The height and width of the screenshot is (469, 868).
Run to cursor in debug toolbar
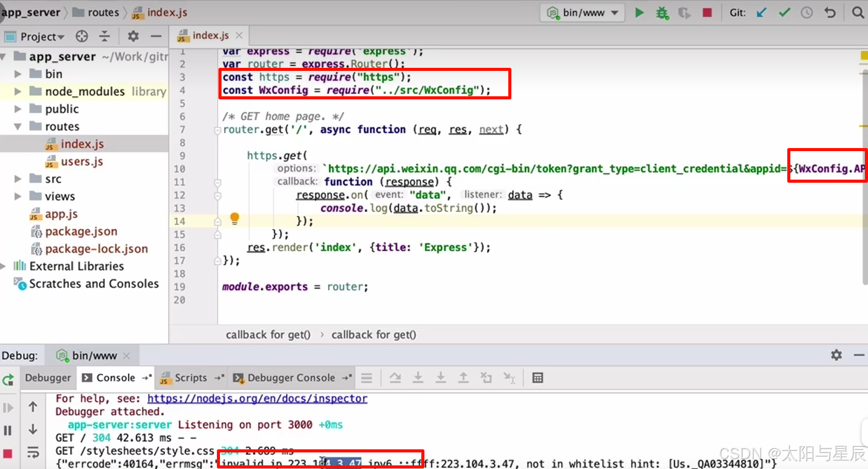click(509, 378)
